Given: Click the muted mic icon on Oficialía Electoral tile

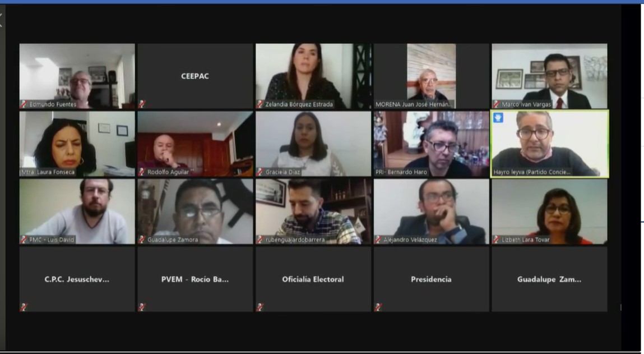Looking at the screenshot, I should click(x=260, y=307).
